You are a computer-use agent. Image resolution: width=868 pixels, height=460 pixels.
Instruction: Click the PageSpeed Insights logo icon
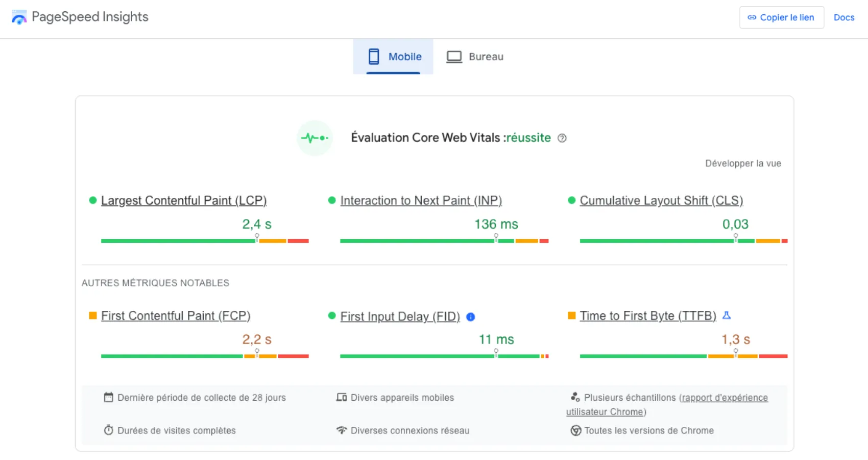(x=19, y=17)
